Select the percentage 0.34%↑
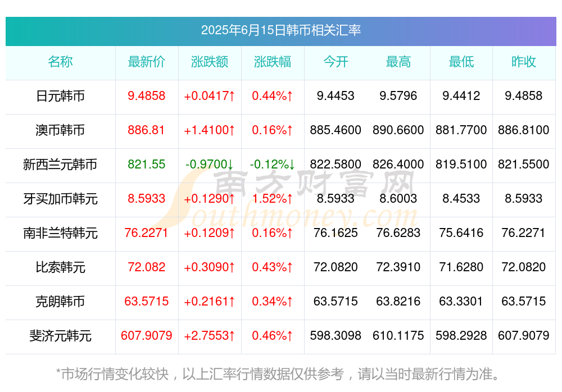The height and width of the screenshot is (392, 562). 273,301
